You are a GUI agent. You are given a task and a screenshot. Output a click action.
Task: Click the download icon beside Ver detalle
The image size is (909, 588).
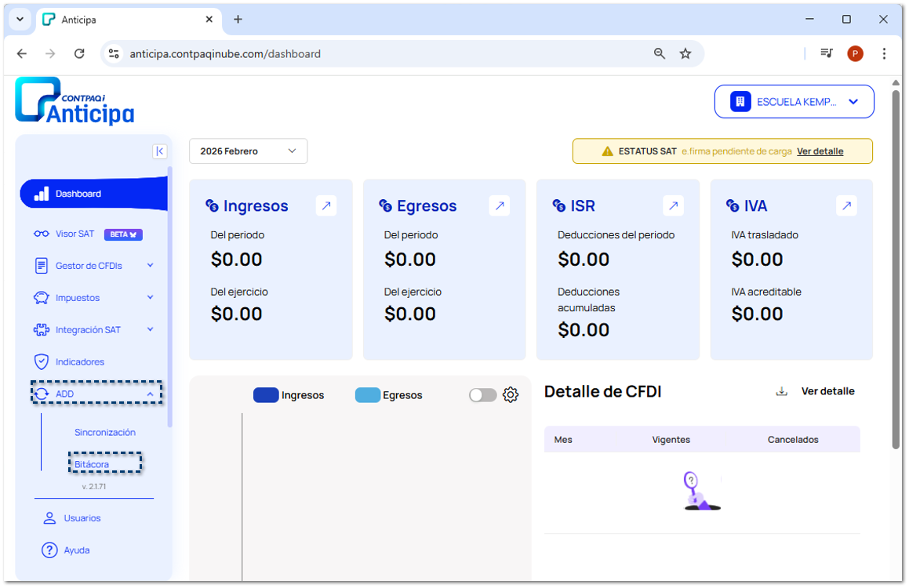[781, 391]
